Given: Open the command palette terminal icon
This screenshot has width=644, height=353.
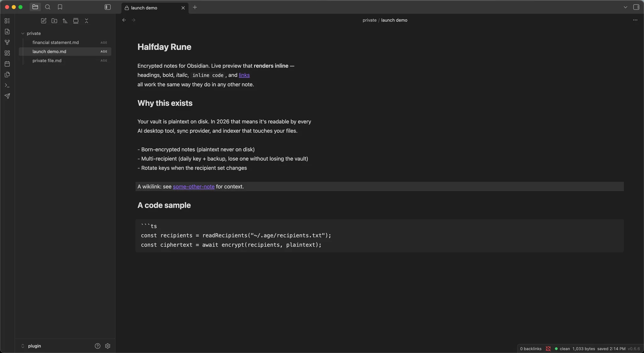Looking at the screenshot, I should pyautogui.click(x=7, y=85).
